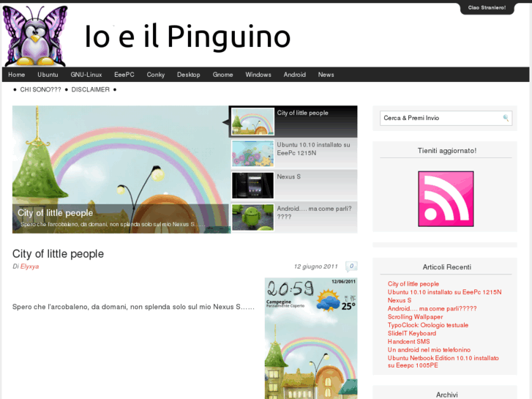Go to the Windows category
Image resolution: width=532 pixels, height=399 pixels.
[x=258, y=75]
